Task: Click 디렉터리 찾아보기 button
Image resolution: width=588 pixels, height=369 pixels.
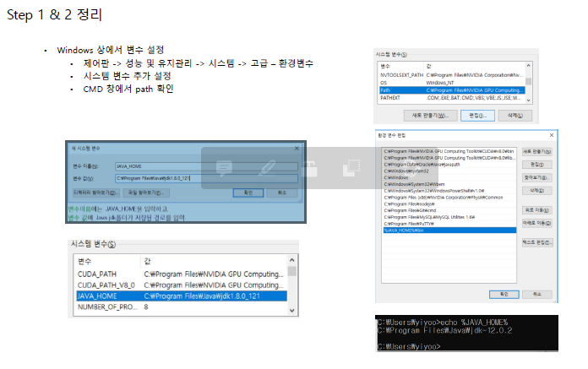Action: [96, 193]
